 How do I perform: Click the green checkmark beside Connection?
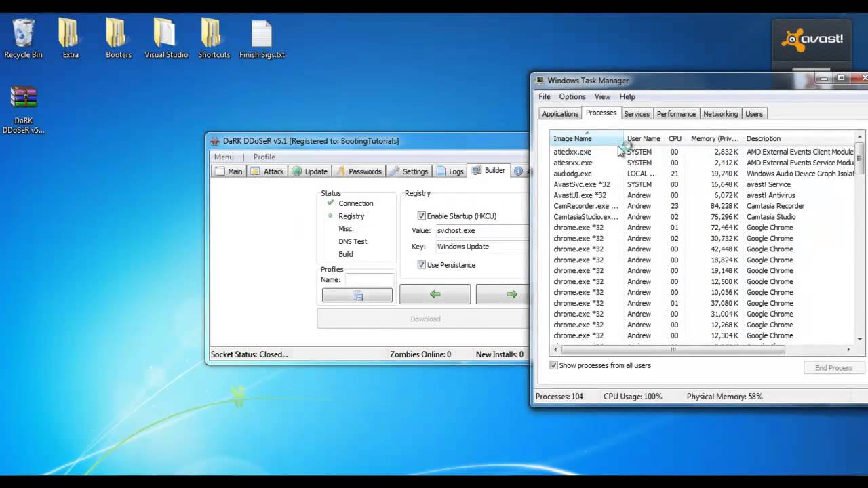330,203
